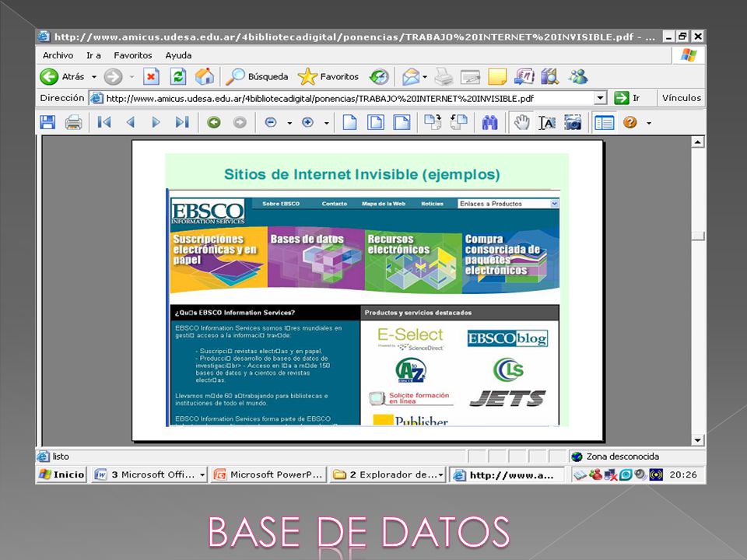Image resolution: width=747 pixels, height=560 pixels.
Task: Click the Messenger people icon in browser toolbar
Action: pyautogui.click(x=578, y=77)
